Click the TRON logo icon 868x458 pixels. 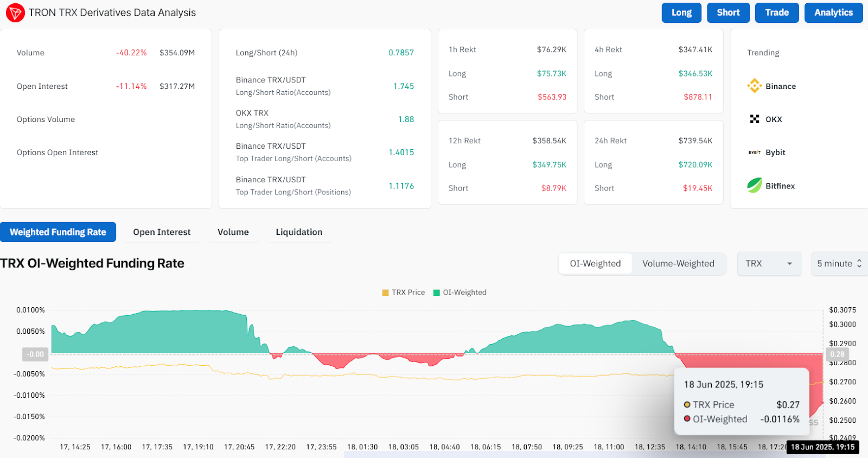pos(15,12)
